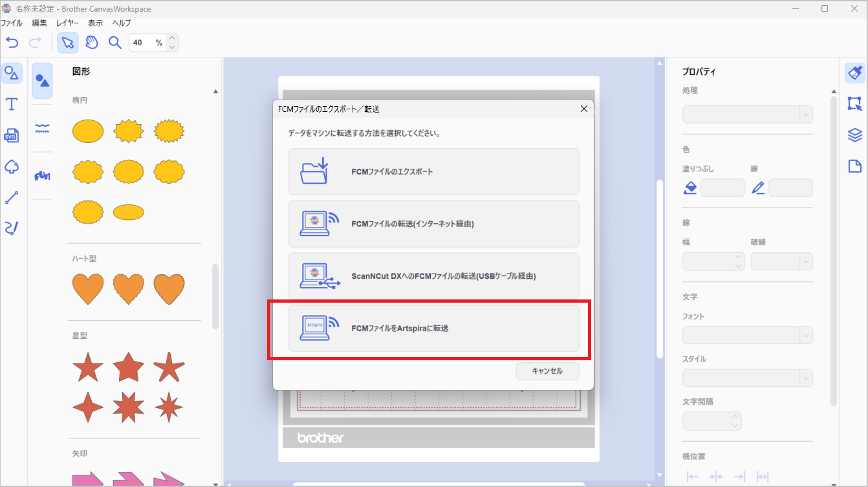This screenshot has width=868, height=487.
Task: Select the freehand curve drawing tool
Action: (x=11, y=228)
